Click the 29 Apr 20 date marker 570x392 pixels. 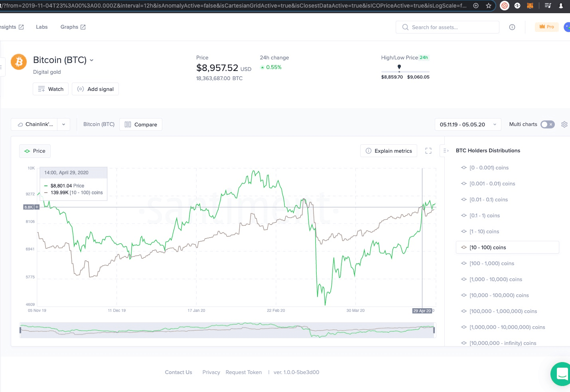(422, 311)
